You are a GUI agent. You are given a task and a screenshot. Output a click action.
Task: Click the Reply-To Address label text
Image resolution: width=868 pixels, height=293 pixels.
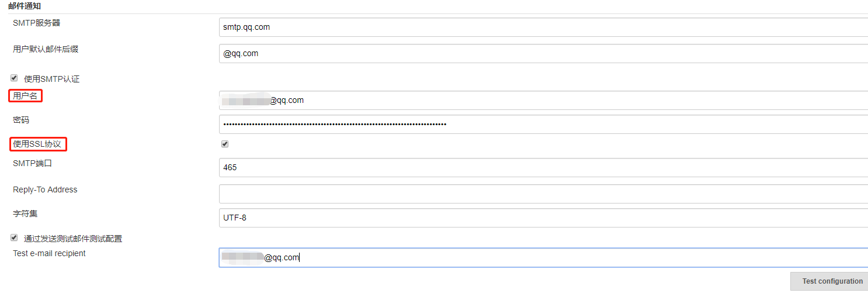click(x=45, y=189)
